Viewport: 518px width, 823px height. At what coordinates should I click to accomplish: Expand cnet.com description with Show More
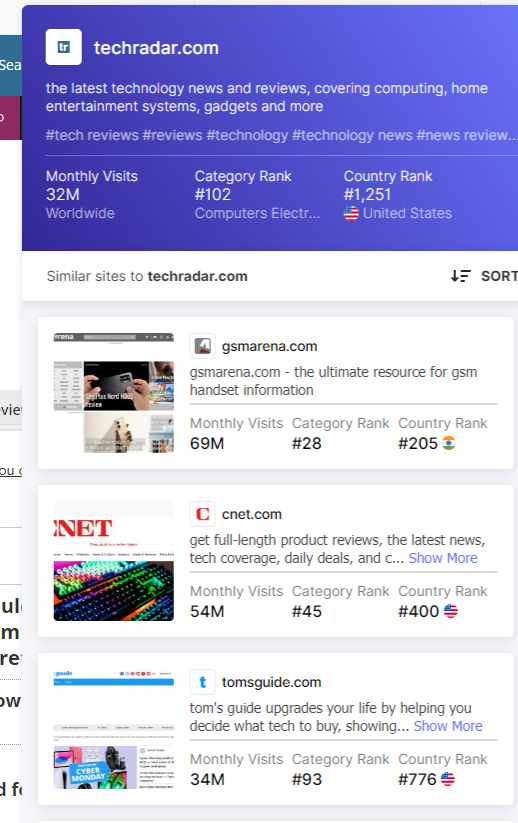tap(443, 558)
